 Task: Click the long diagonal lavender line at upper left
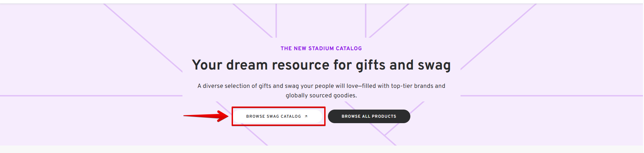click(x=143, y=38)
